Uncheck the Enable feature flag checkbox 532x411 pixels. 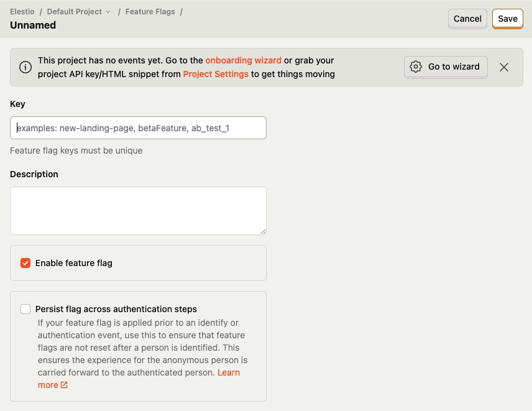click(x=25, y=263)
